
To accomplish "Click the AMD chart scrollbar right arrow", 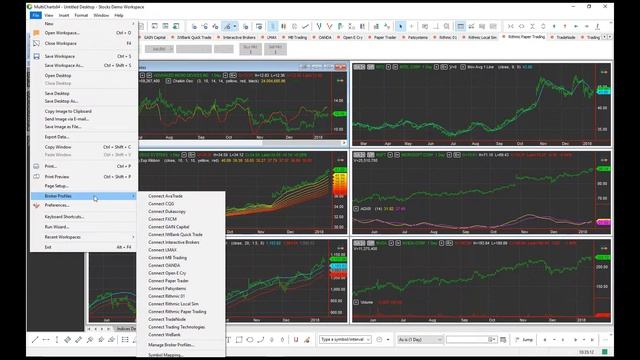I will coord(344,143).
